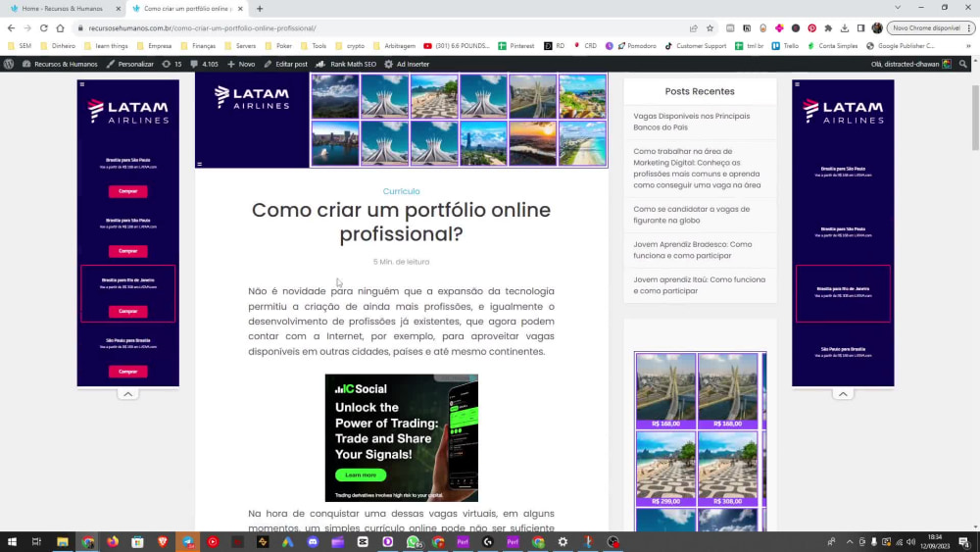Click the Currículo category link
The width and height of the screenshot is (980, 552).
(401, 191)
